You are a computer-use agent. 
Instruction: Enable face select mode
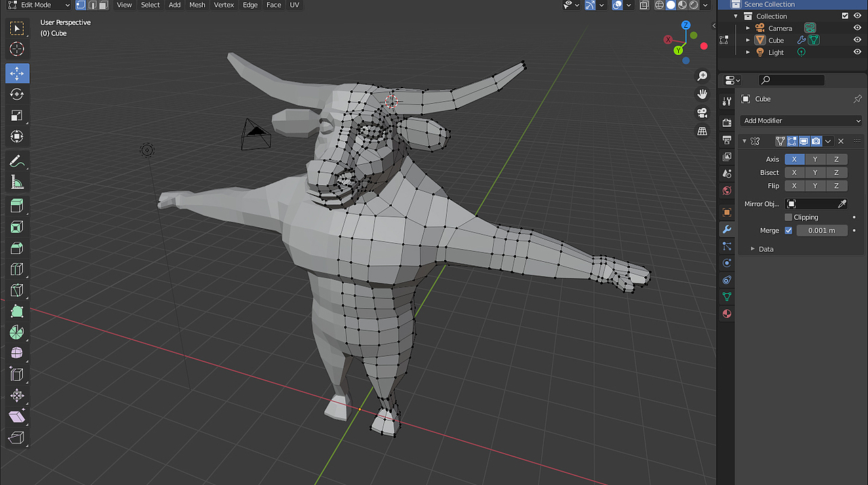pos(103,5)
